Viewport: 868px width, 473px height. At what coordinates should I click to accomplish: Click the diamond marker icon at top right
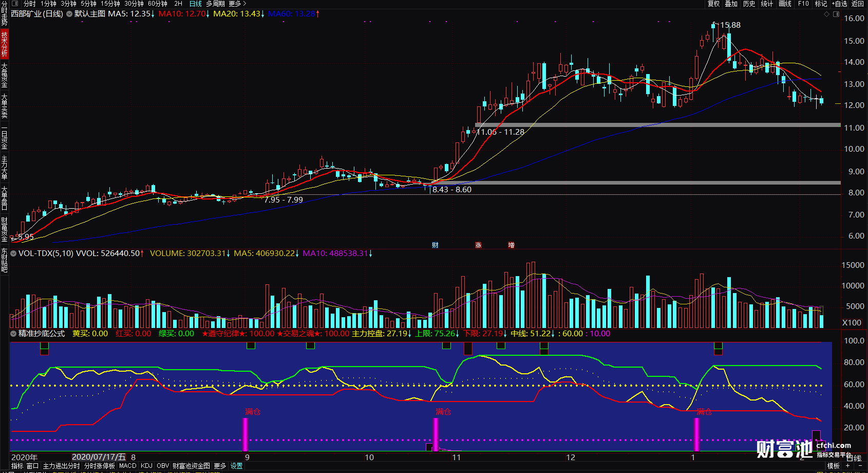coord(826,14)
